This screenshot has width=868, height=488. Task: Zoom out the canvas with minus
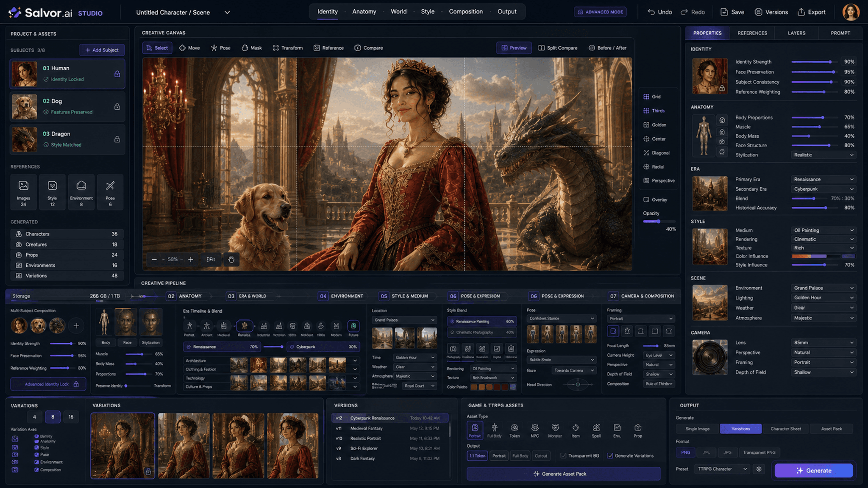click(x=154, y=259)
